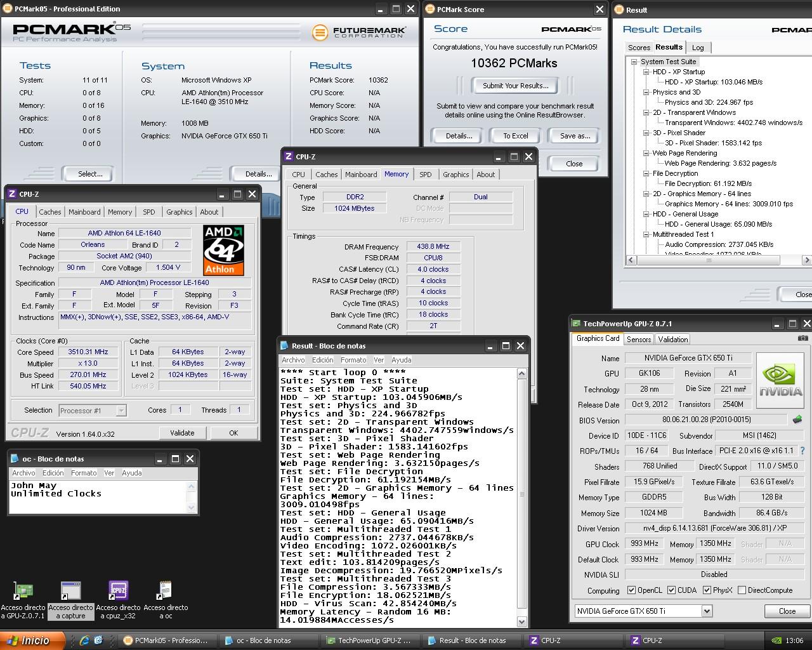Toggle the OpenCL checkbox in GPU-Z
The width and height of the screenshot is (812, 650).
631,590
